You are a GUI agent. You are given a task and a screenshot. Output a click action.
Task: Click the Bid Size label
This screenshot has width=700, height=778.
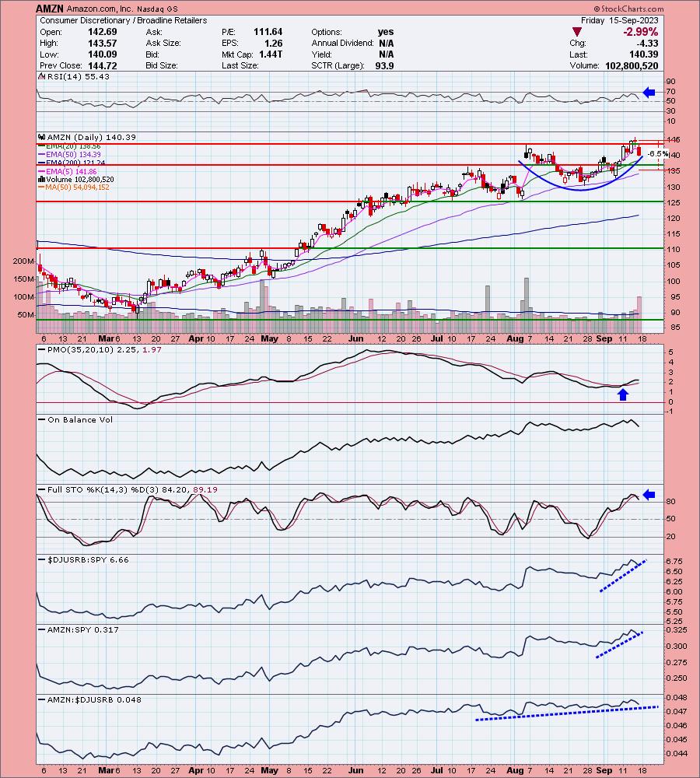[x=162, y=65]
